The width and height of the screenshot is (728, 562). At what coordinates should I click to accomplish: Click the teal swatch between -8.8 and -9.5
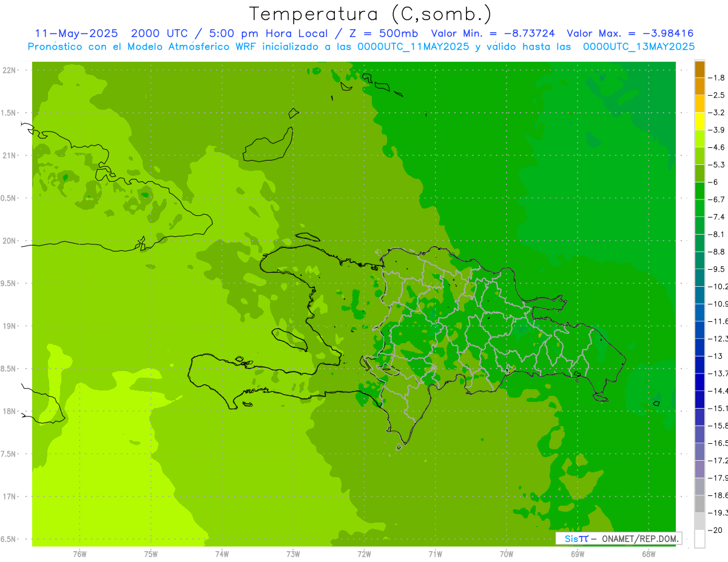click(699, 261)
